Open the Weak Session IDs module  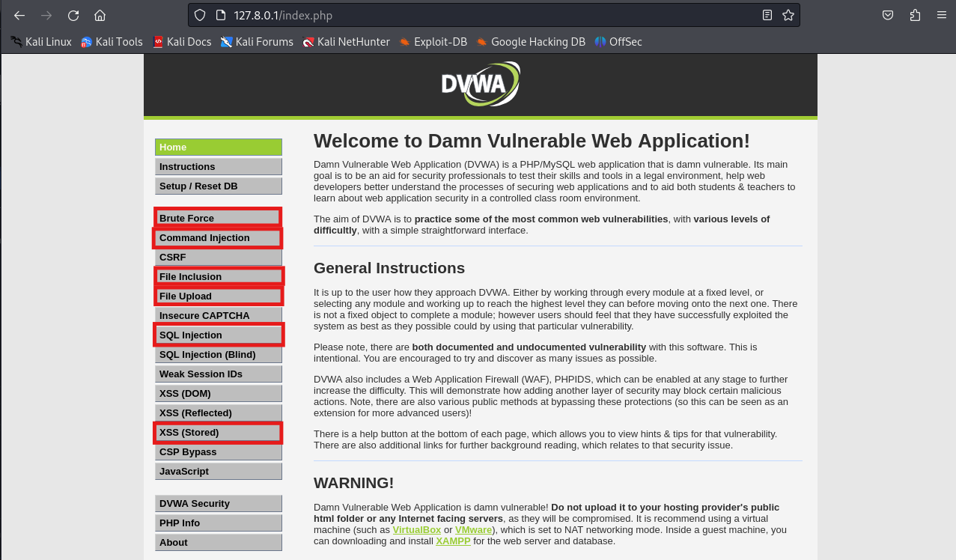[219, 374]
